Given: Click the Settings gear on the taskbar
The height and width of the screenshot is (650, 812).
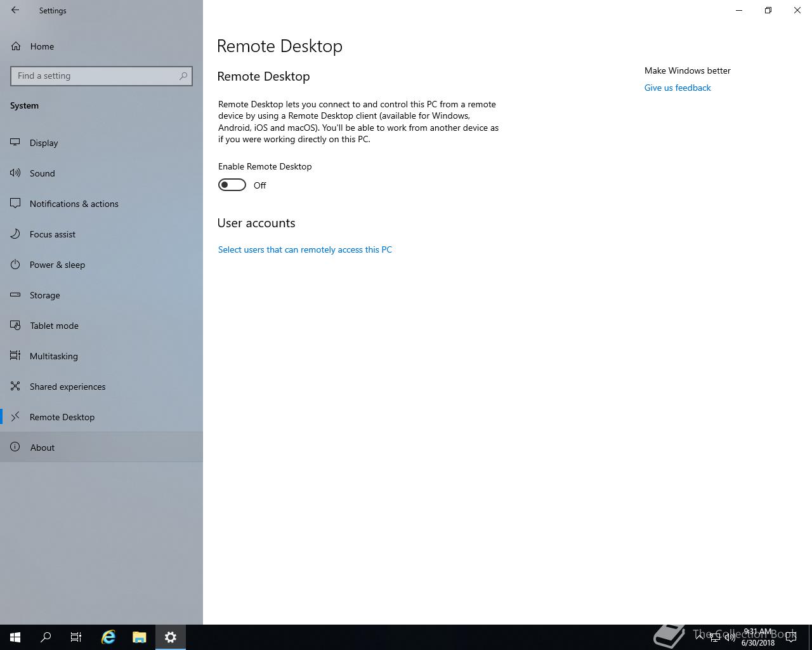Looking at the screenshot, I should pos(171,637).
